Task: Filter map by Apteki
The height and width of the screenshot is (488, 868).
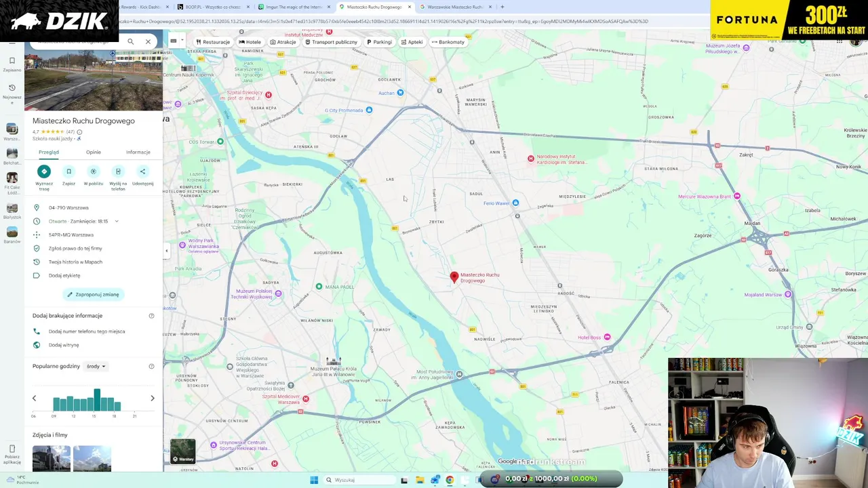Action: [412, 42]
